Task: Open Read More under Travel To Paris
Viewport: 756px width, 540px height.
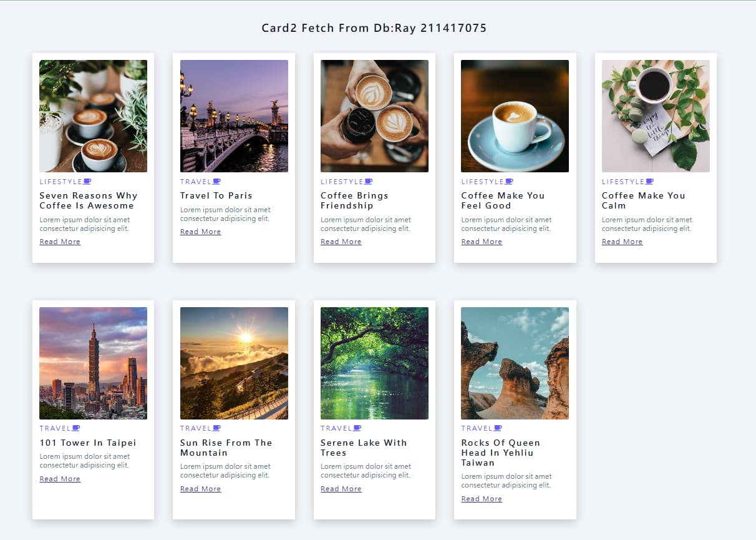Action: (200, 232)
